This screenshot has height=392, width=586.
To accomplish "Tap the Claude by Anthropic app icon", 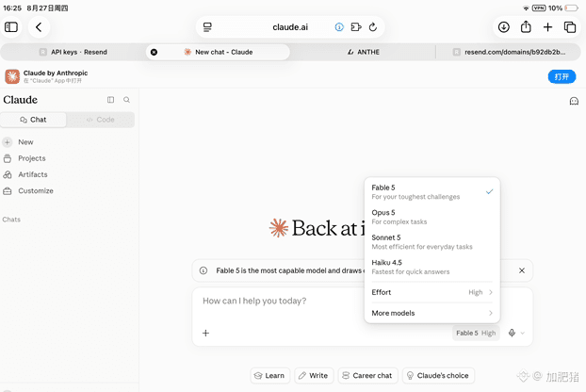I will pos(12,76).
